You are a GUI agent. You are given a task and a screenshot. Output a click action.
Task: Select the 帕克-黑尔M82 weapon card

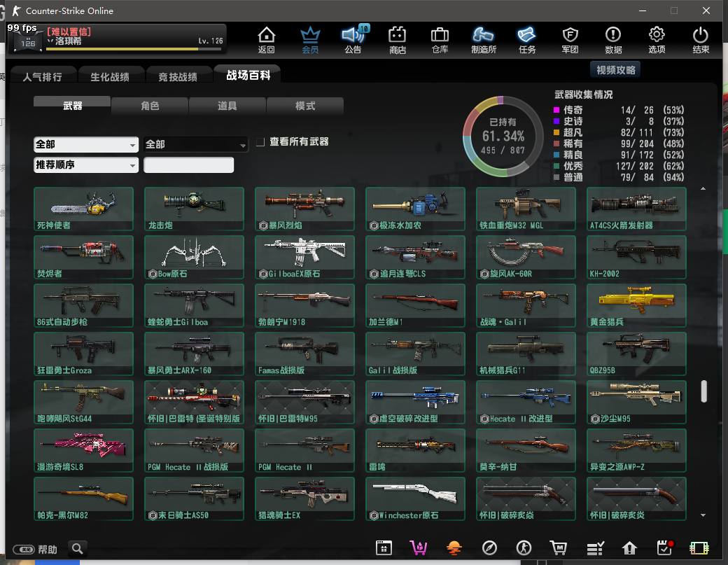[83, 498]
